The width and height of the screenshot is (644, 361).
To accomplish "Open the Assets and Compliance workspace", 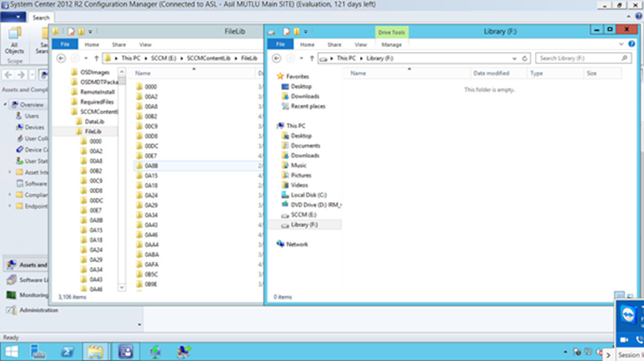I will 26,265.
